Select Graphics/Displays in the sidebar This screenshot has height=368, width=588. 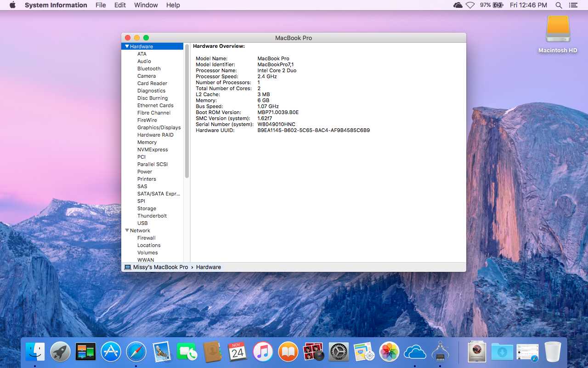click(x=159, y=127)
